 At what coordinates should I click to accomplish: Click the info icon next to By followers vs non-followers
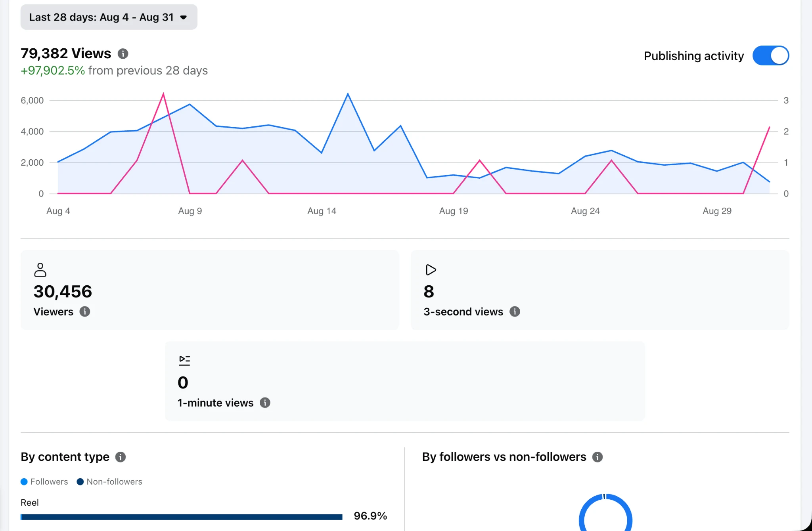[x=598, y=457]
